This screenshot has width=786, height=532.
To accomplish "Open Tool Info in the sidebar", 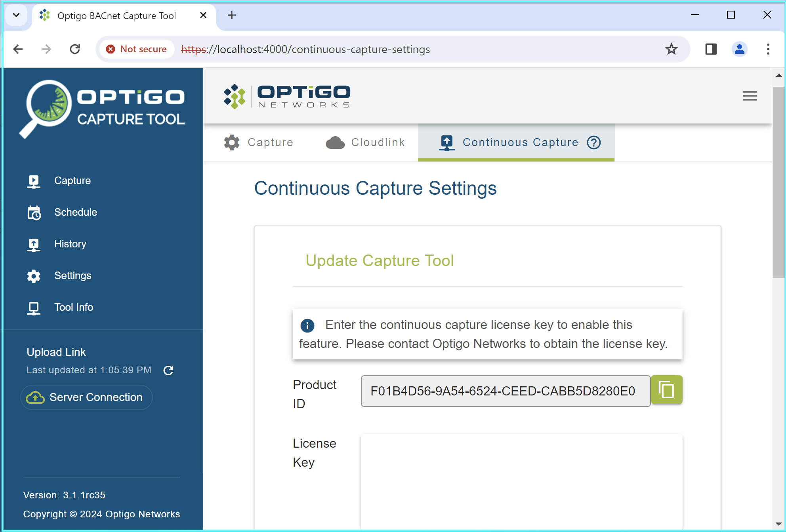I will 73,307.
